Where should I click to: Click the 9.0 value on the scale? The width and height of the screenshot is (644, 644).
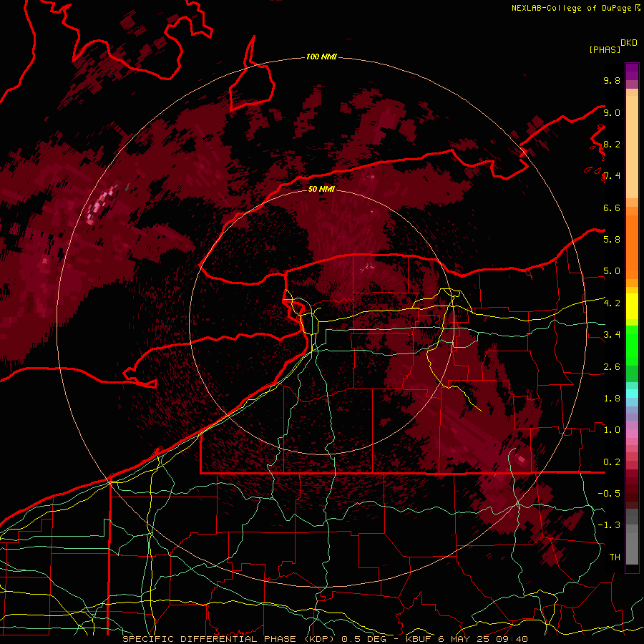coord(612,112)
